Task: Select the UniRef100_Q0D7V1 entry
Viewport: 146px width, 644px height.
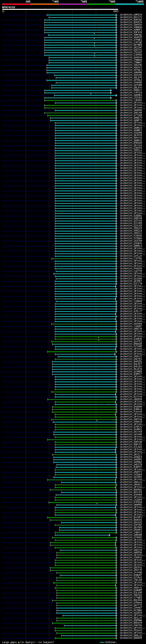Action: [131, 50]
